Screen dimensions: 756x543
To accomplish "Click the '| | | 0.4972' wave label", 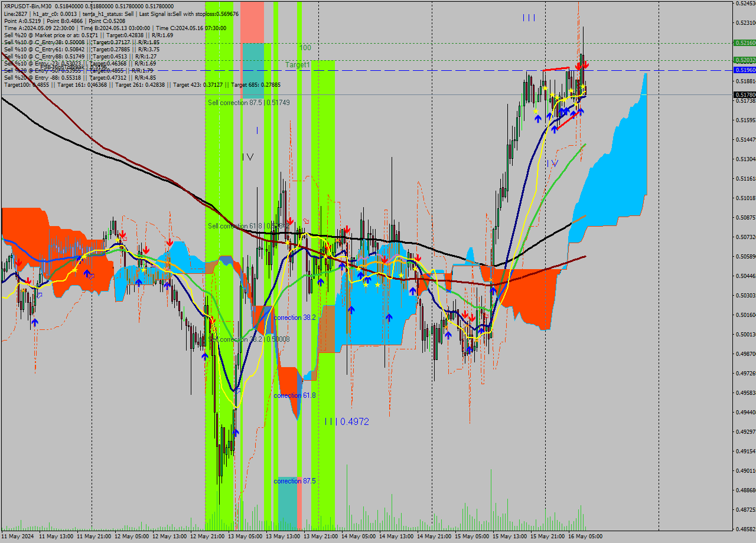I will pos(347,421).
